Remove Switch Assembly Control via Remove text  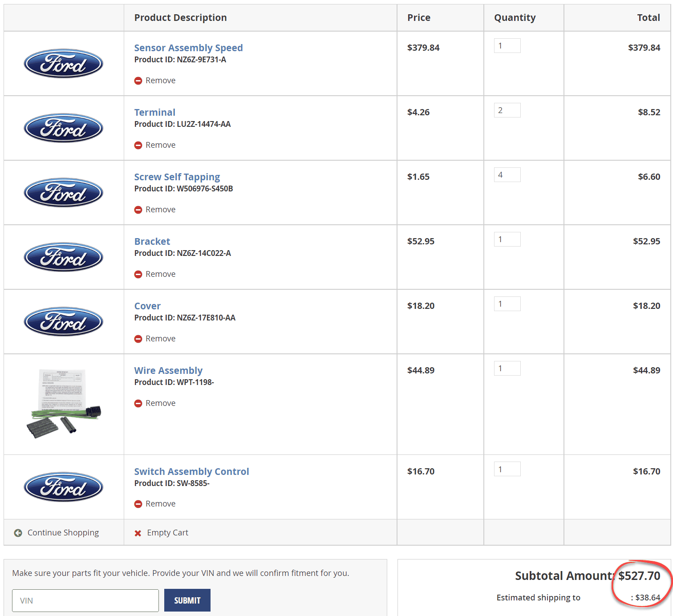160,504
